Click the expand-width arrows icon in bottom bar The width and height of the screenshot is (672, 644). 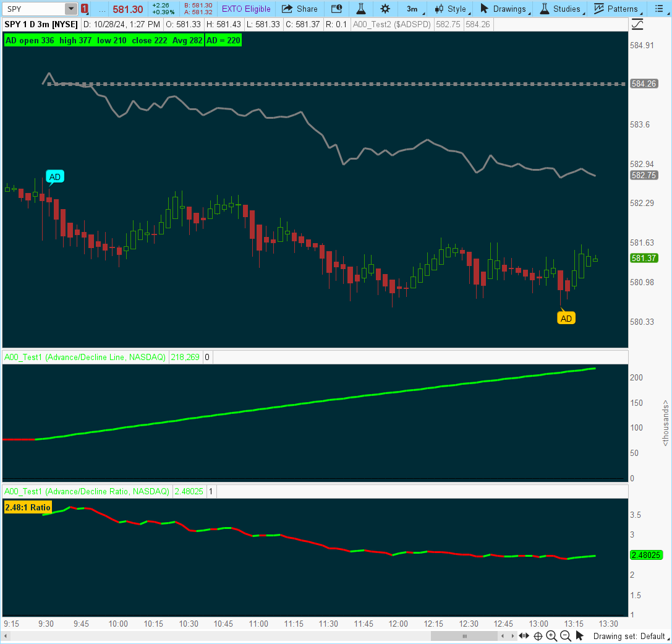(x=524, y=636)
